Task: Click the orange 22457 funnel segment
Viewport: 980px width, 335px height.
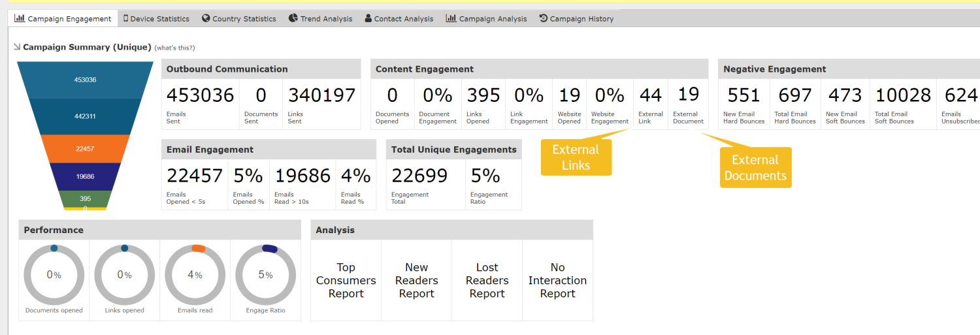Action: point(84,149)
